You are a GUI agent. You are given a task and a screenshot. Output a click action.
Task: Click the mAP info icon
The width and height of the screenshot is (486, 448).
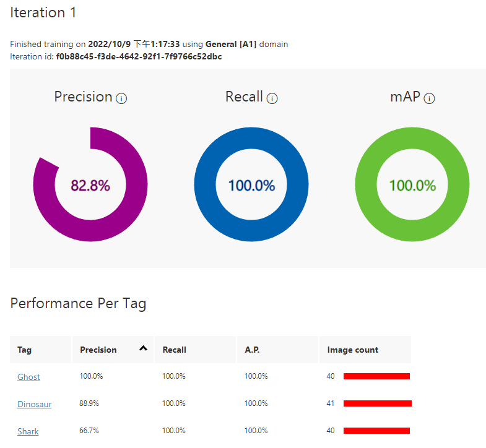429,98
